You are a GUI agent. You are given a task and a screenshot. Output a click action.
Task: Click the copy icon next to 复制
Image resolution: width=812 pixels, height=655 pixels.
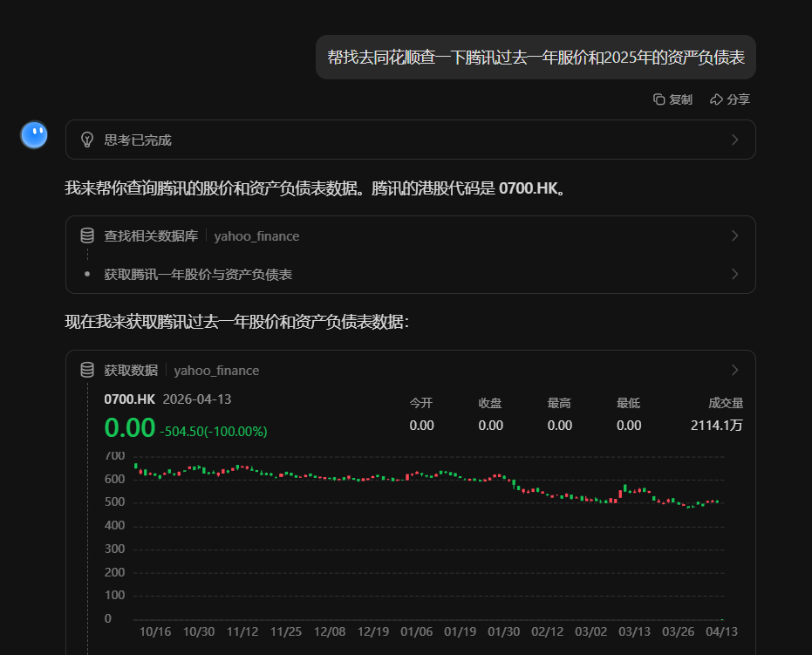pyautogui.click(x=658, y=99)
